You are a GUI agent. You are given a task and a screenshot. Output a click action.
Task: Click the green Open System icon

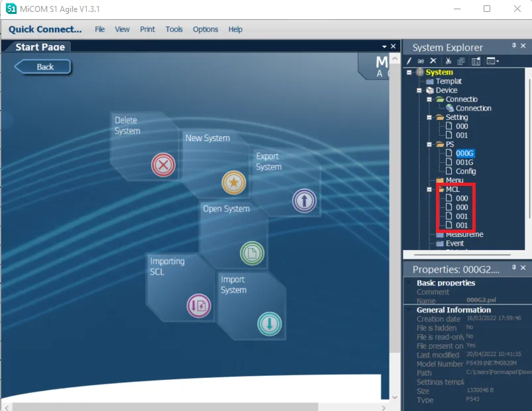pos(252,253)
